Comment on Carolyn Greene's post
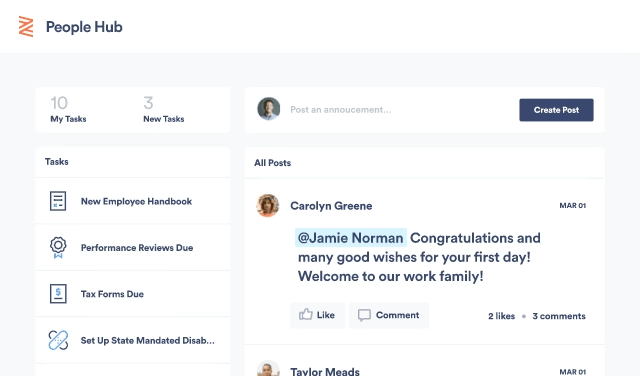 click(389, 315)
